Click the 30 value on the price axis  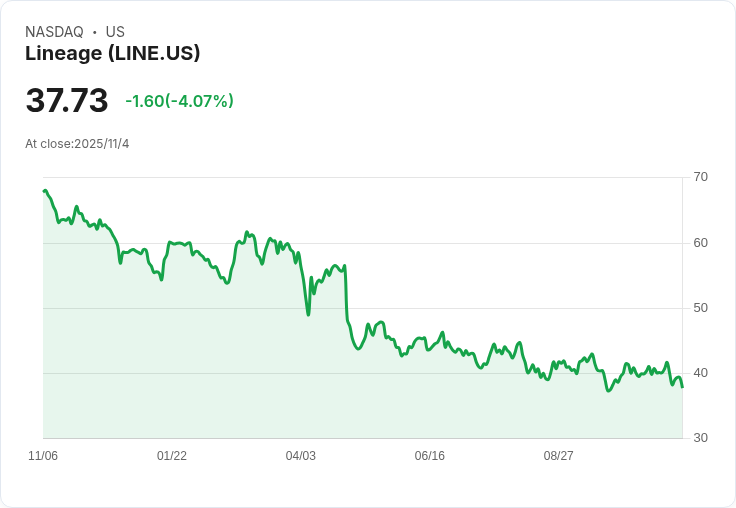pyautogui.click(x=700, y=438)
